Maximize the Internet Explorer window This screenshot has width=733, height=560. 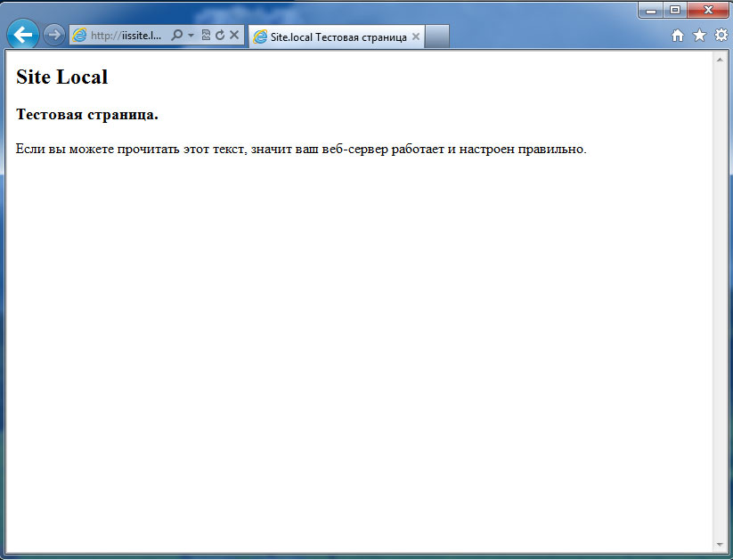[675, 11]
